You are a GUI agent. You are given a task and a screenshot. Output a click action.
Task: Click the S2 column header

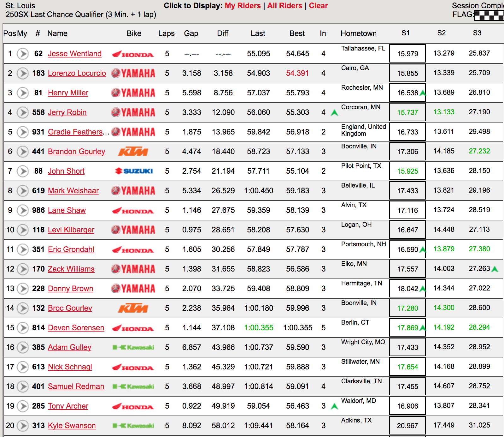442,33
